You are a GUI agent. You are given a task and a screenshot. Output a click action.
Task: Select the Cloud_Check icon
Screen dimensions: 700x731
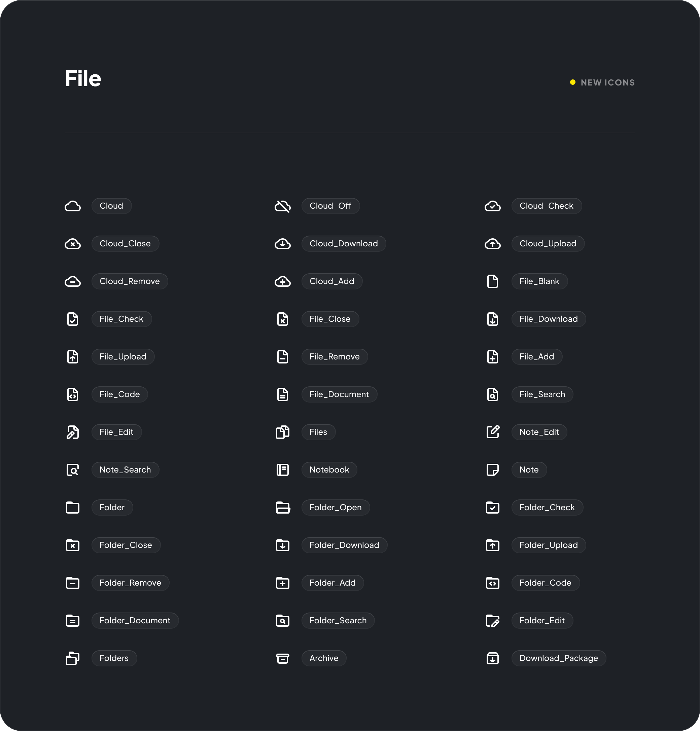pyautogui.click(x=493, y=206)
